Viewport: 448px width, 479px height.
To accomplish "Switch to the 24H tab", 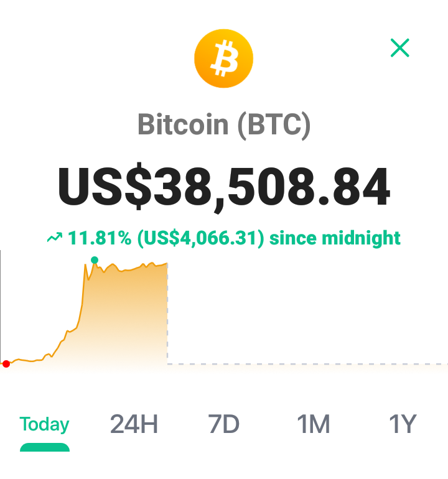I will coord(134,424).
